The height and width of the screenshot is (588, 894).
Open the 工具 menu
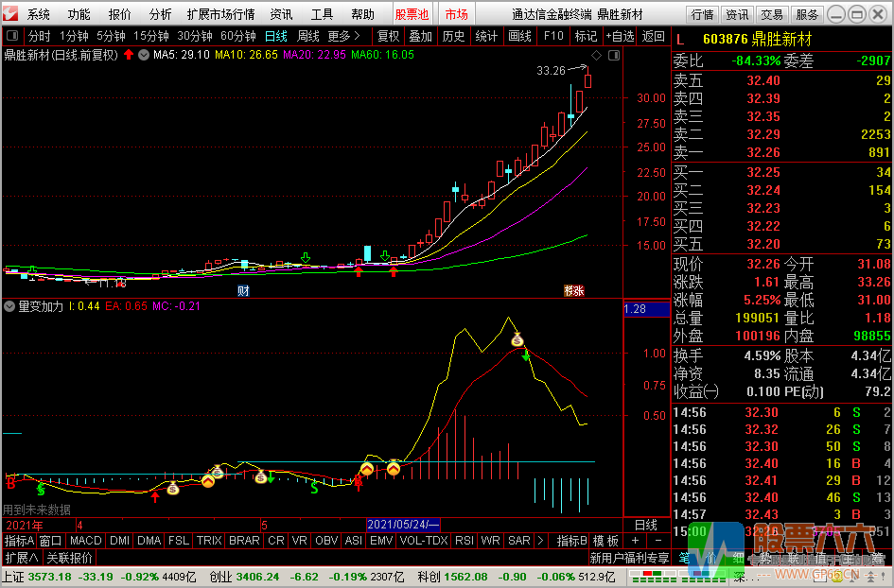point(323,14)
